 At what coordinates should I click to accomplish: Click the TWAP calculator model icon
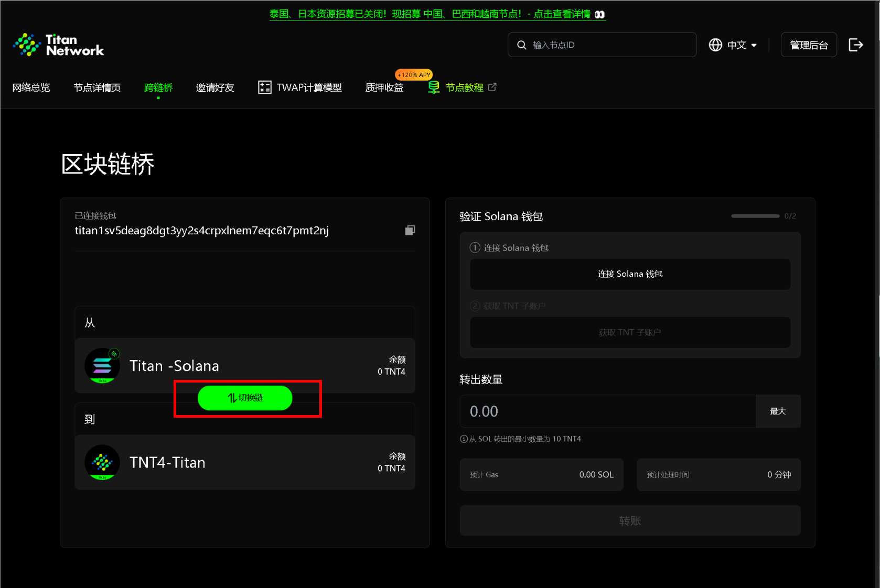click(x=264, y=88)
